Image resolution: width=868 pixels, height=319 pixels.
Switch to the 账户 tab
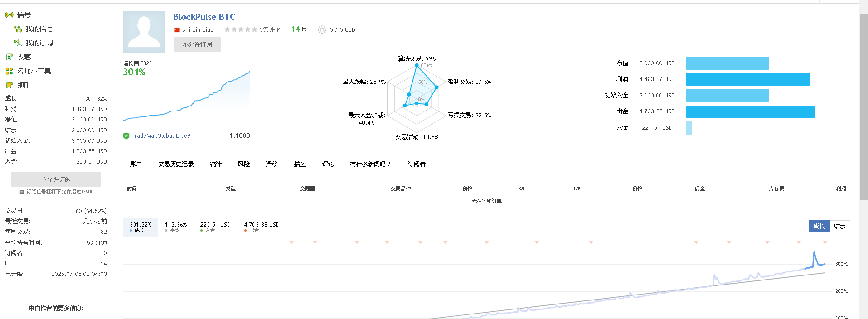click(x=136, y=164)
